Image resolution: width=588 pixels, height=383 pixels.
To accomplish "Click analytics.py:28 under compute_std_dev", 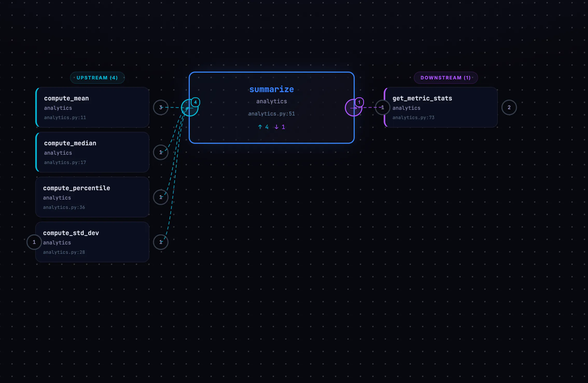I will [x=64, y=252].
